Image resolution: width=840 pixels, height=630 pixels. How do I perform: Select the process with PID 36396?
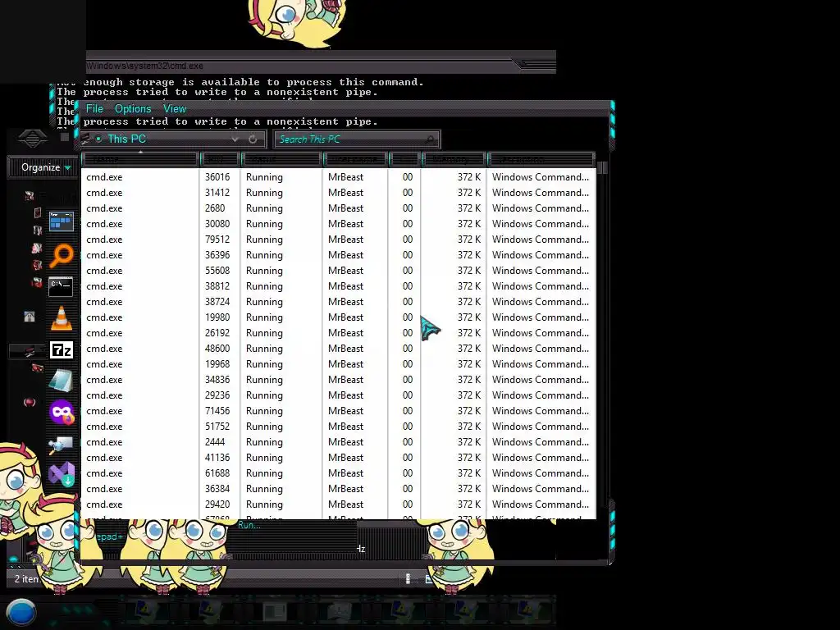[339, 255]
